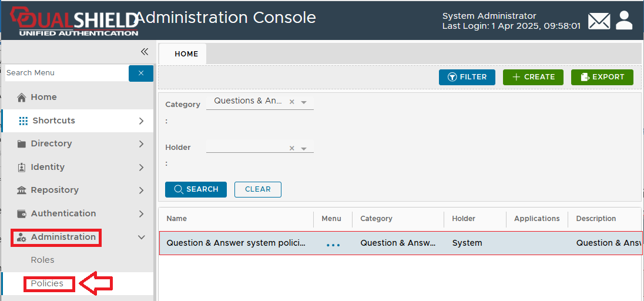Open the Category dropdown arrow
The height and width of the screenshot is (301, 644).
pyautogui.click(x=304, y=102)
